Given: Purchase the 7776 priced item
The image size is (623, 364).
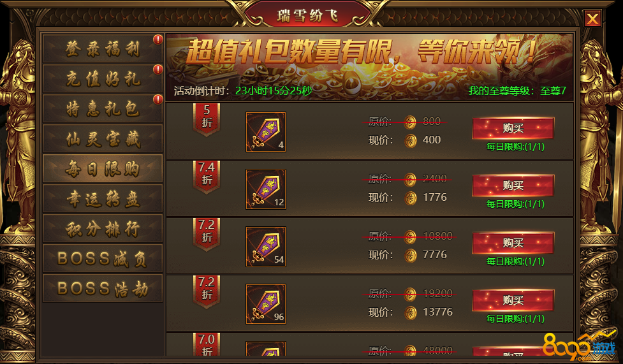Looking at the screenshot, I should 513,242.
